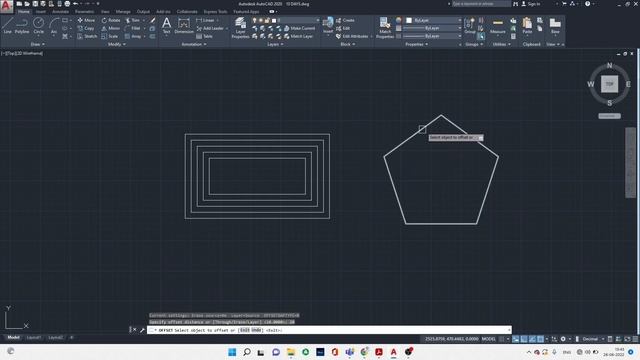
Task: Click the Linear dimension button
Action: tap(205, 20)
